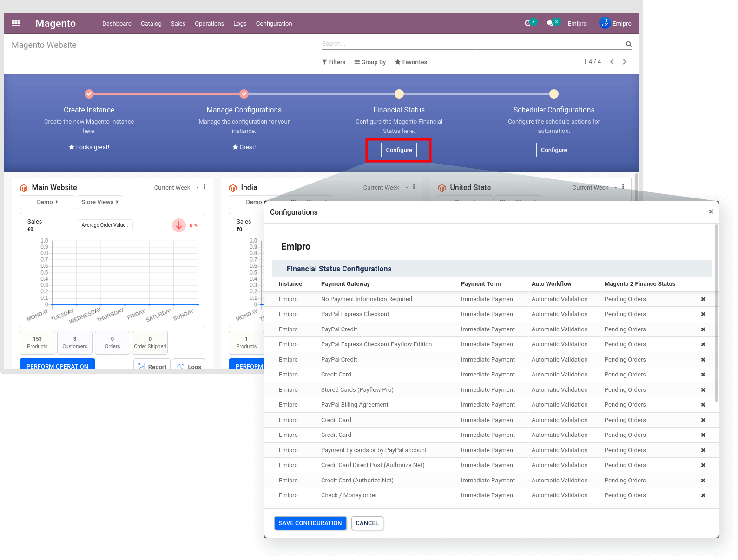Delete the Check / Money order row
This screenshot has height=560, width=738.
coord(703,495)
